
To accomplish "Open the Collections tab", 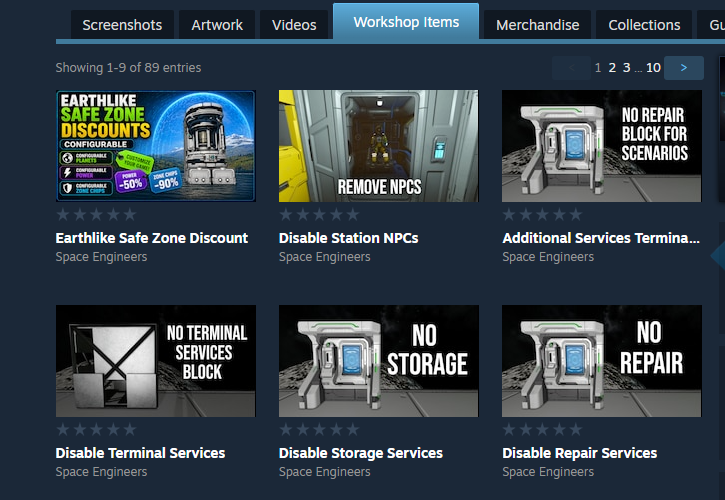I will (x=644, y=25).
